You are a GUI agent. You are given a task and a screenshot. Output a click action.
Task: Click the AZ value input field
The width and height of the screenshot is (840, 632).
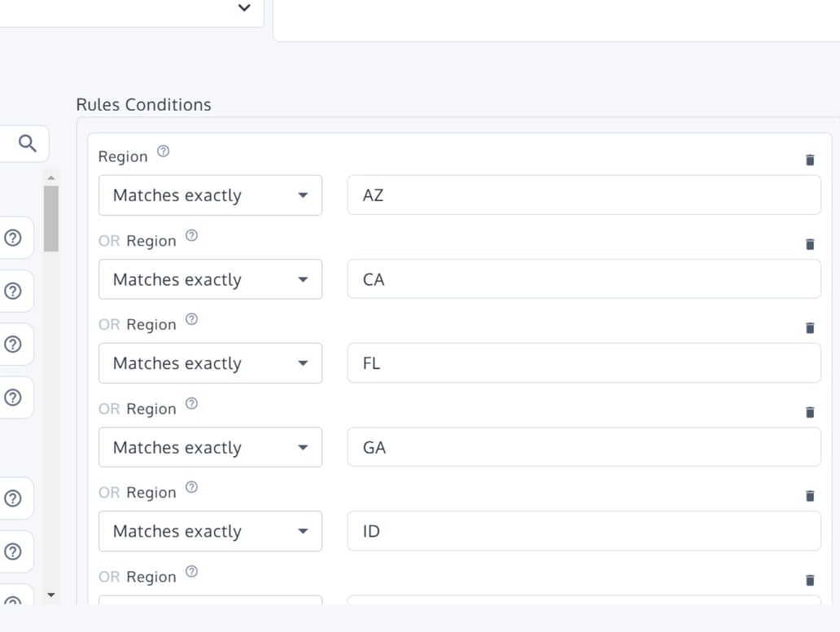(x=584, y=195)
